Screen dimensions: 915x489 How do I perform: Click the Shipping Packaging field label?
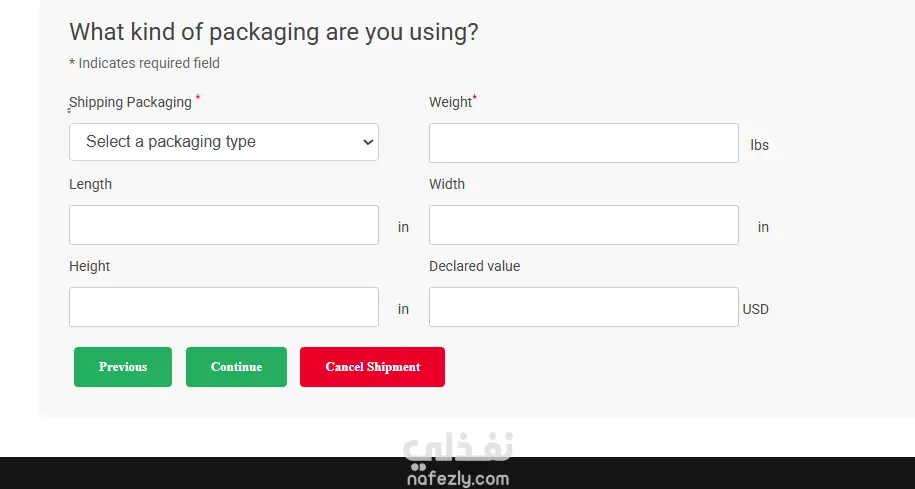[x=130, y=102]
